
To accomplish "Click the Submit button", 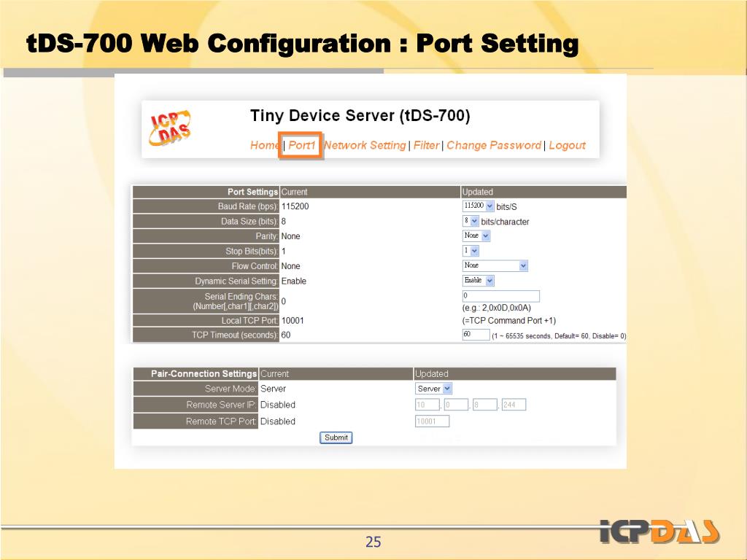I will click(336, 437).
